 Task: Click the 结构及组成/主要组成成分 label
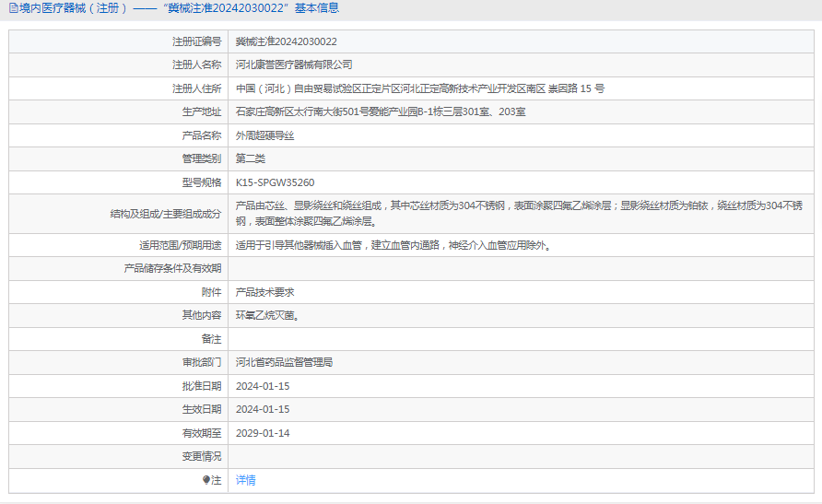click(166, 214)
